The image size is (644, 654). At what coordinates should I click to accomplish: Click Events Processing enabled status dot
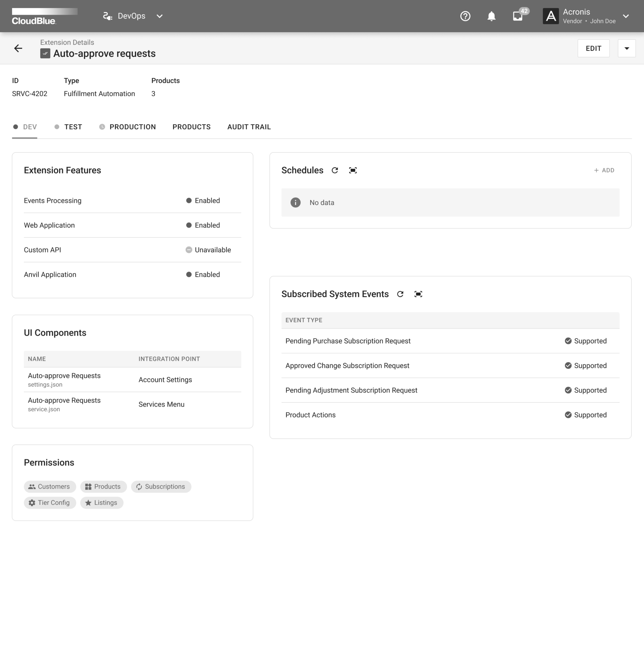coord(189,201)
